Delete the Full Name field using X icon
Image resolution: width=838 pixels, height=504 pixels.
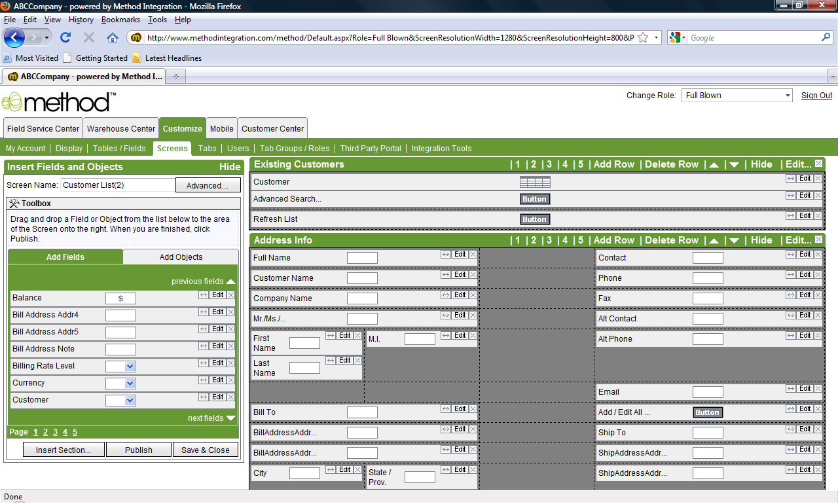pos(473,255)
